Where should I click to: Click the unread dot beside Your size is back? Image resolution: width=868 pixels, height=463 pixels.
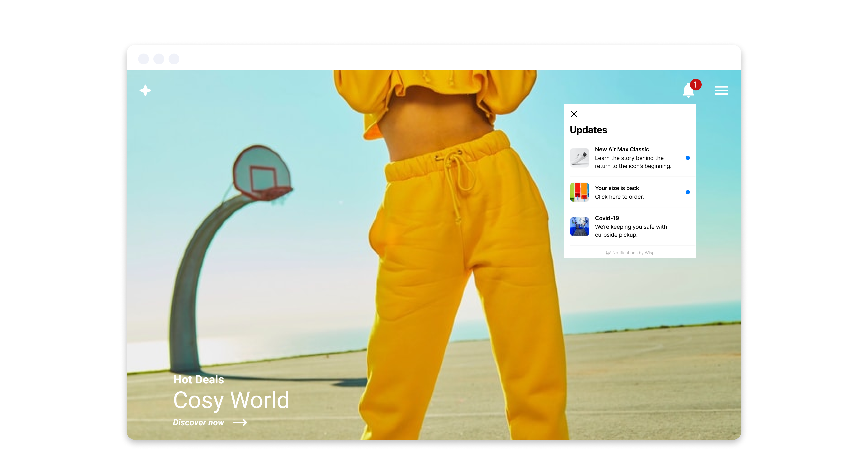point(688,192)
